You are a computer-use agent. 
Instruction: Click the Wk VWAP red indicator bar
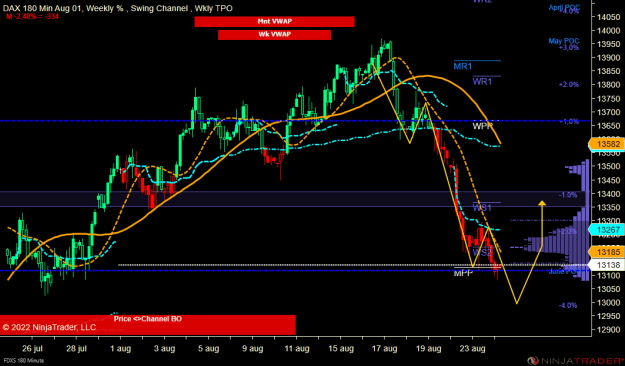click(274, 35)
